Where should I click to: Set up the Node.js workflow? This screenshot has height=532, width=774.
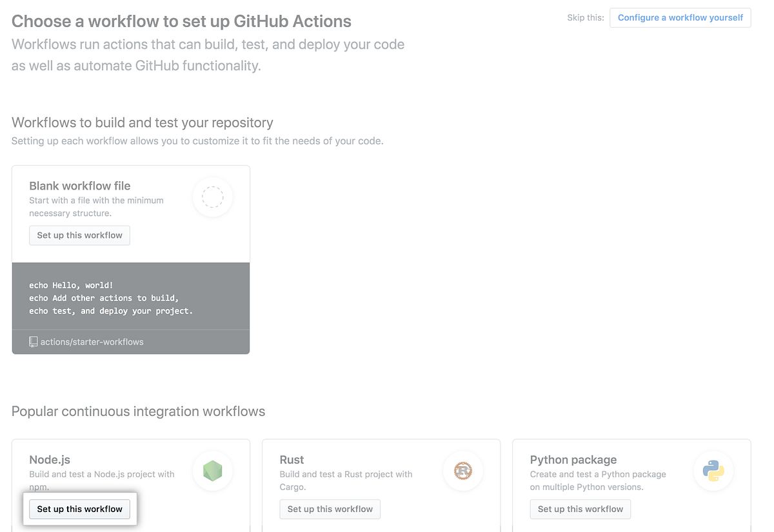pos(79,509)
